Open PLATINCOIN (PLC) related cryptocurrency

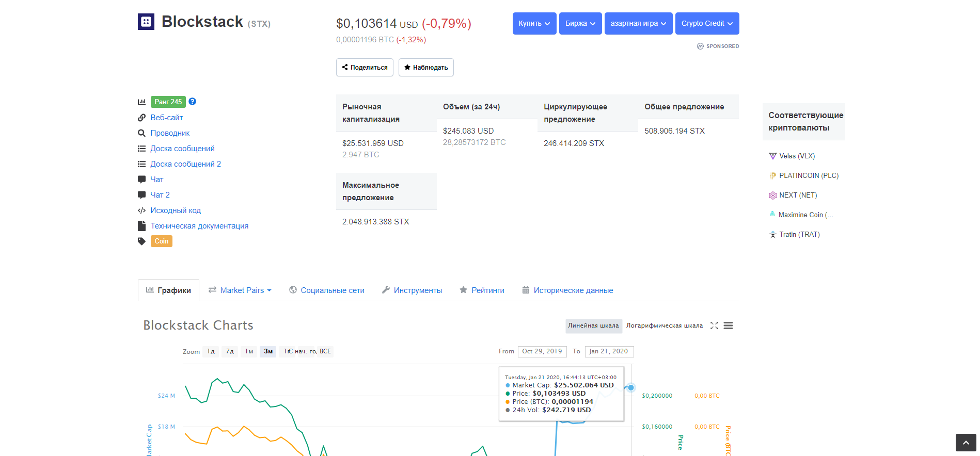(x=809, y=175)
